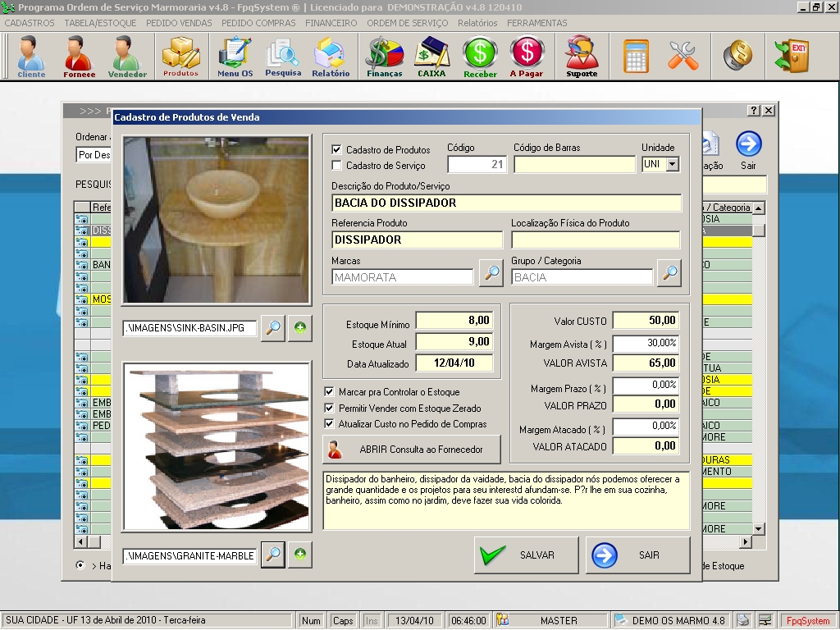The image size is (840, 630).
Task: Open the PEDIDO VENDAS menu
Action: point(179,23)
